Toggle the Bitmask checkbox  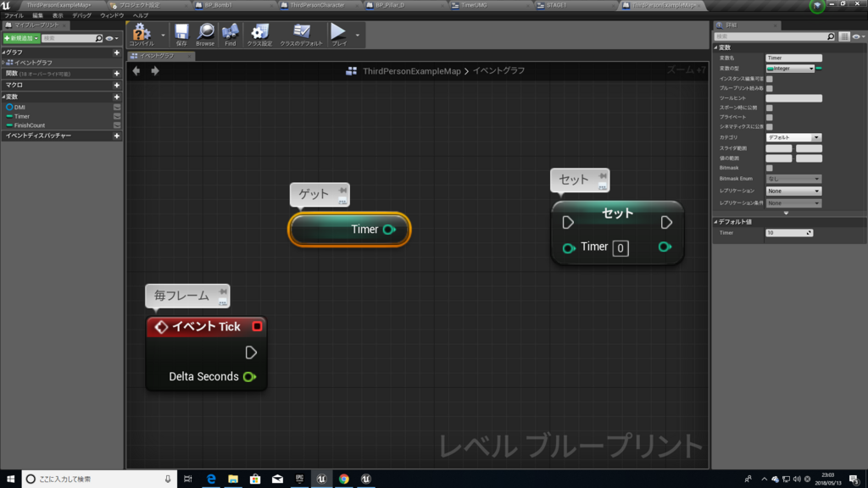tap(770, 169)
